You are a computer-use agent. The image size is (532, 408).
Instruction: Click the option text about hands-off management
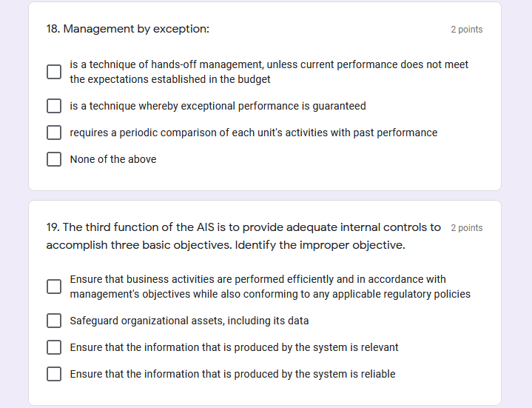[269, 72]
